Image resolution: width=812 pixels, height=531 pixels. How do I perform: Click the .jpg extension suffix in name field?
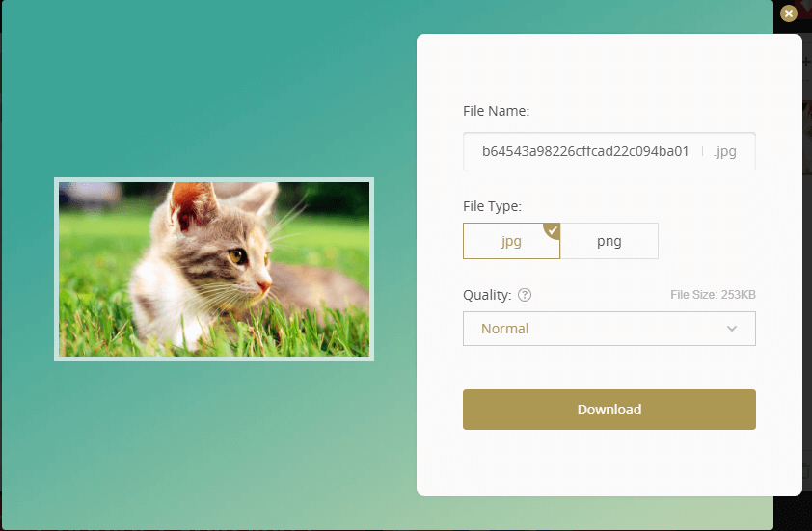pyautogui.click(x=725, y=151)
